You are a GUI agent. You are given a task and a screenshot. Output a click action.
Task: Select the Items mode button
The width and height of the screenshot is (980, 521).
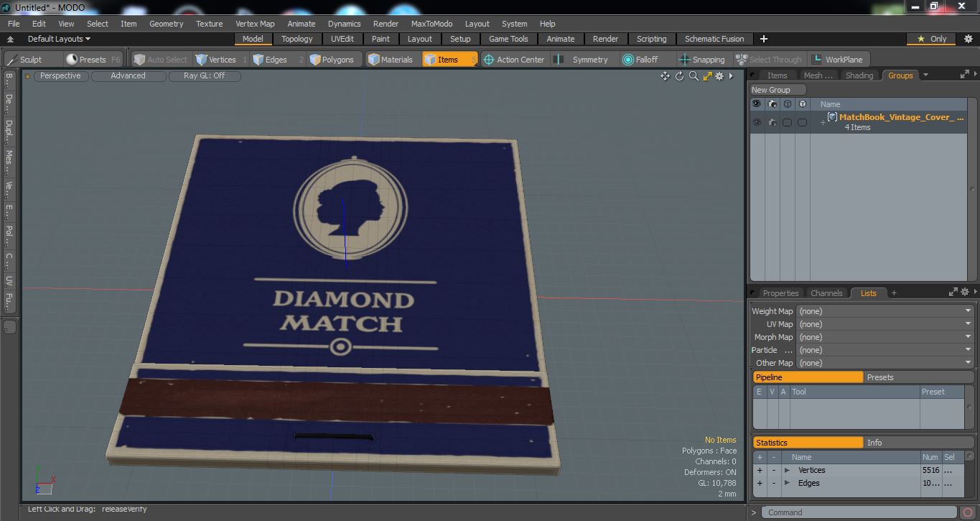point(449,60)
